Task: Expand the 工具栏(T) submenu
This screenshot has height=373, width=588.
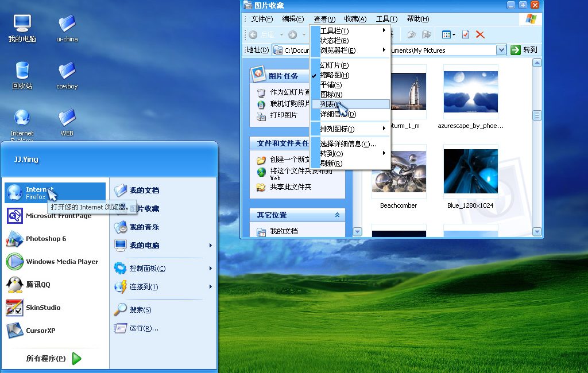Action: [350, 31]
